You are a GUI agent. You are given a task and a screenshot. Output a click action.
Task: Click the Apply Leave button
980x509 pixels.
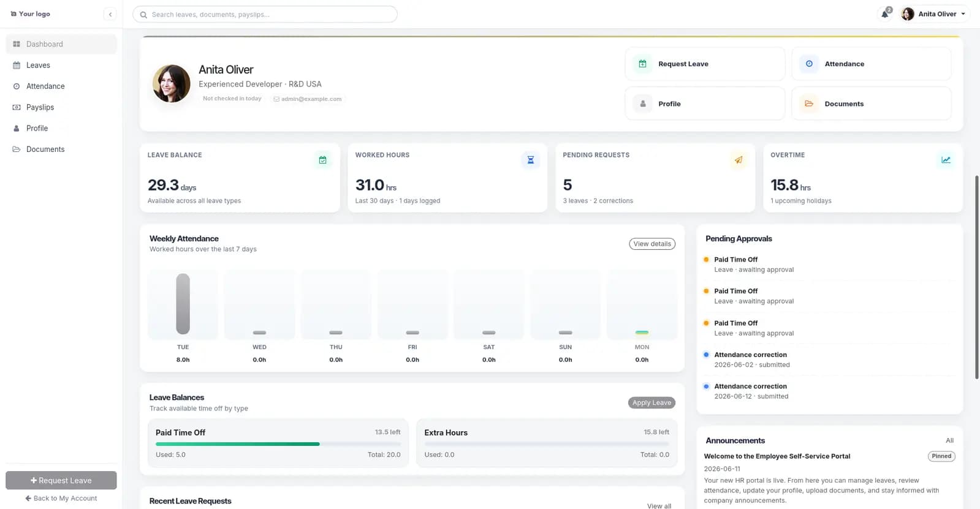point(651,402)
